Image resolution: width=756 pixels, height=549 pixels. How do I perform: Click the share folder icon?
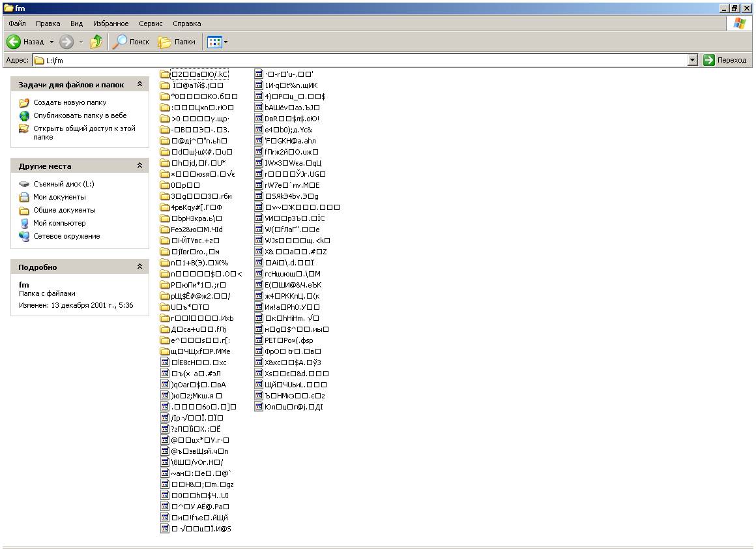tap(23, 128)
